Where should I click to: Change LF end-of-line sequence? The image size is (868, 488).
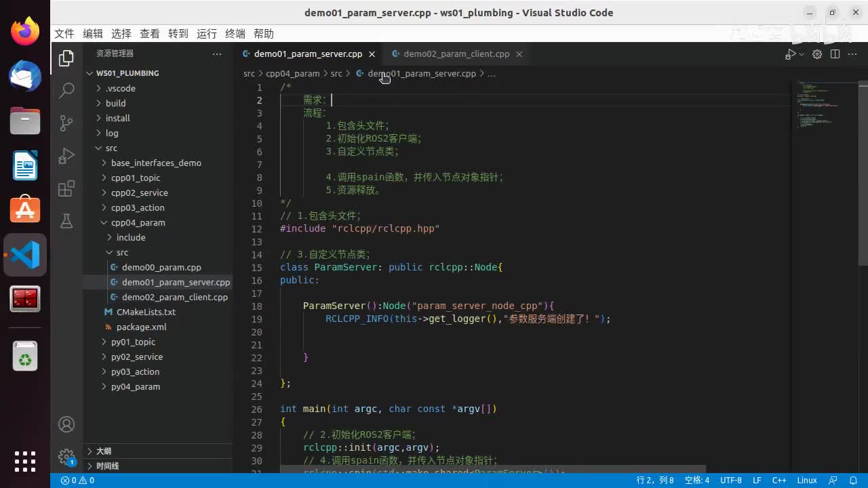[x=757, y=481]
